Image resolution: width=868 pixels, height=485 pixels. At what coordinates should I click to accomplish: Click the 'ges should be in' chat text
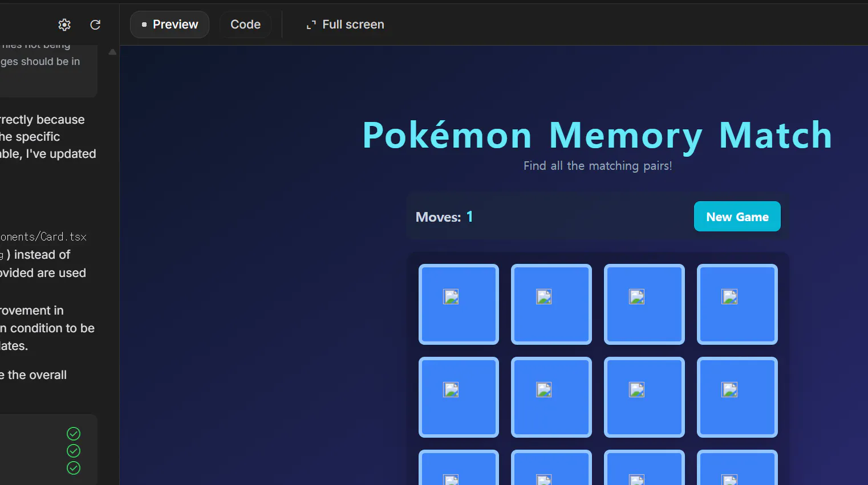[40, 62]
